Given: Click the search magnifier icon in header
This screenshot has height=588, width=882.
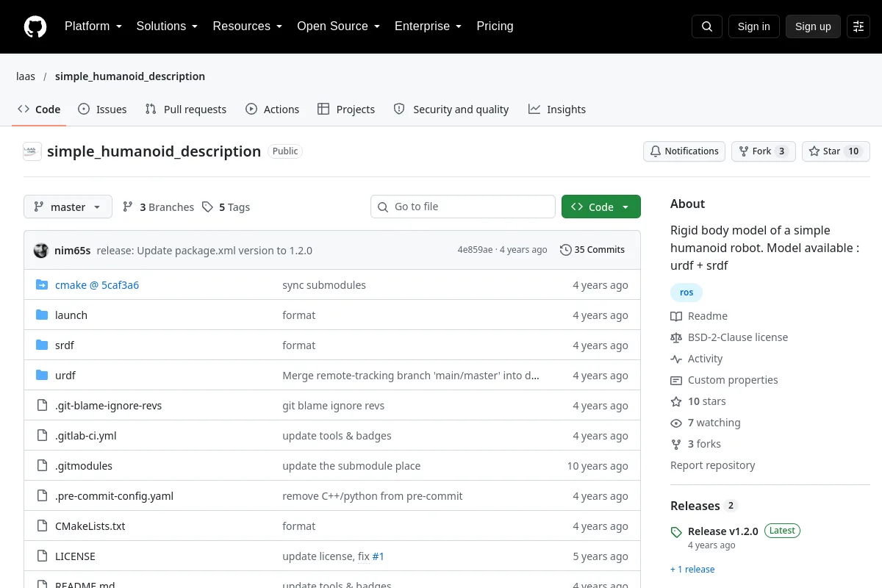Looking at the screenshot, I should [707, 26].
